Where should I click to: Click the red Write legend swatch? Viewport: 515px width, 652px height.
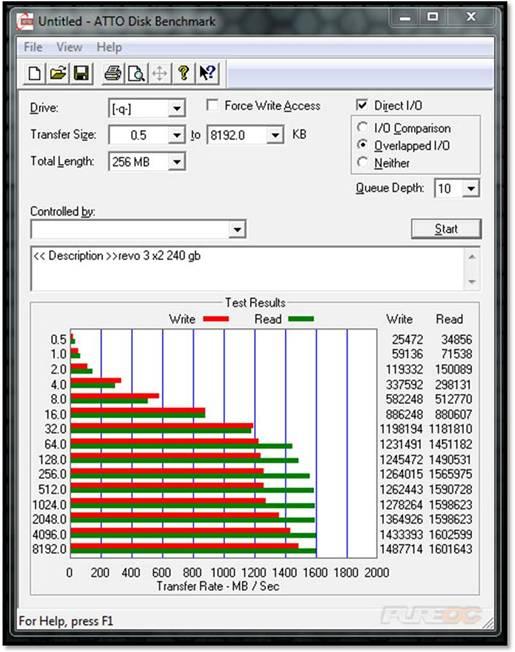(216, 319)
